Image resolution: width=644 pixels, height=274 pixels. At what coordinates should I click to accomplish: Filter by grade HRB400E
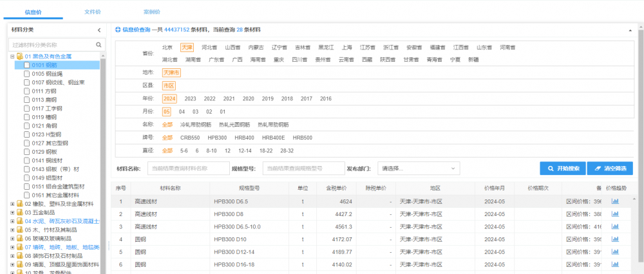[274, 138]
